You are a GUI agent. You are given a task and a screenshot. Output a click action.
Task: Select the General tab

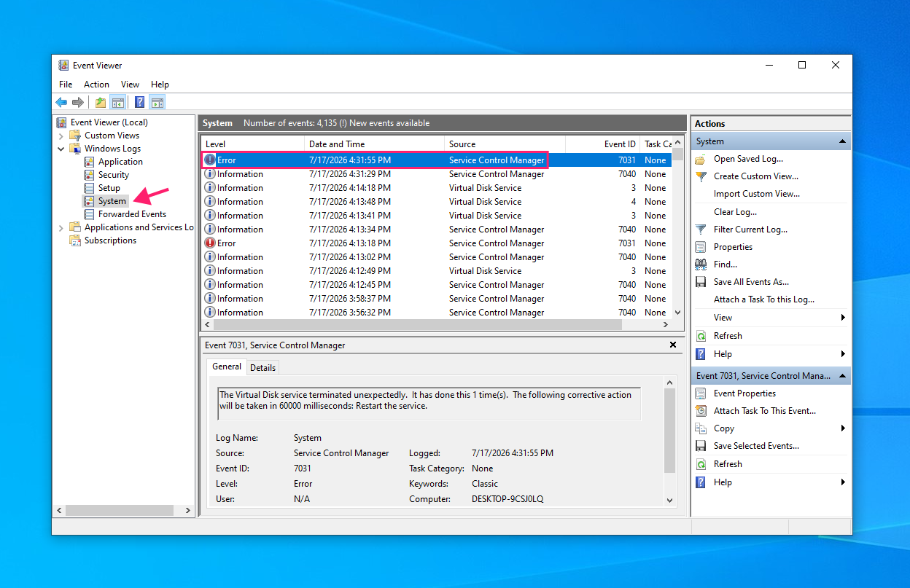tap(227, 366)
